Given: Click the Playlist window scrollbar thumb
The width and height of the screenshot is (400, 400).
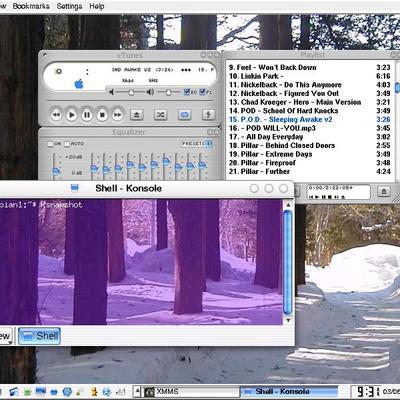Looking at the screenshot, I should pos(397,87).
